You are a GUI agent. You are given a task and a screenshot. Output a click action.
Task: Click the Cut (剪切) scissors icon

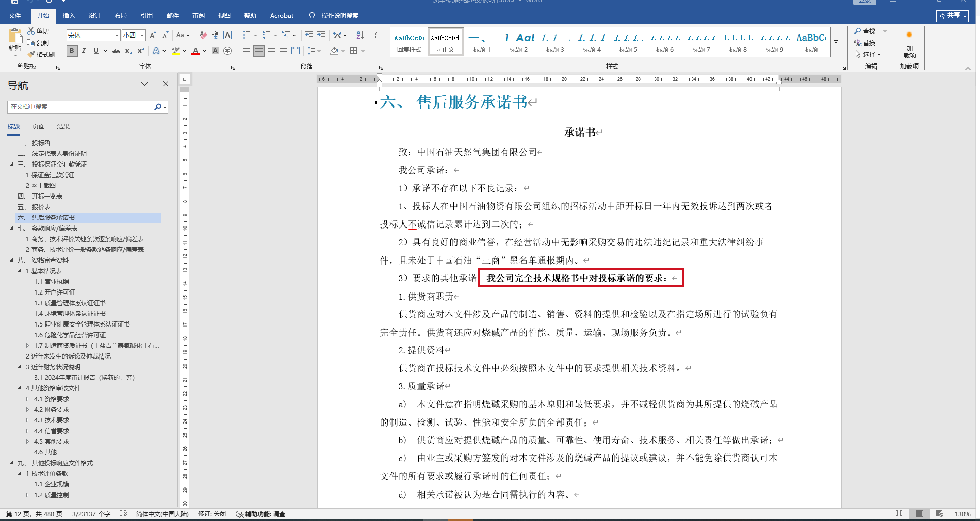pos(31,31)
